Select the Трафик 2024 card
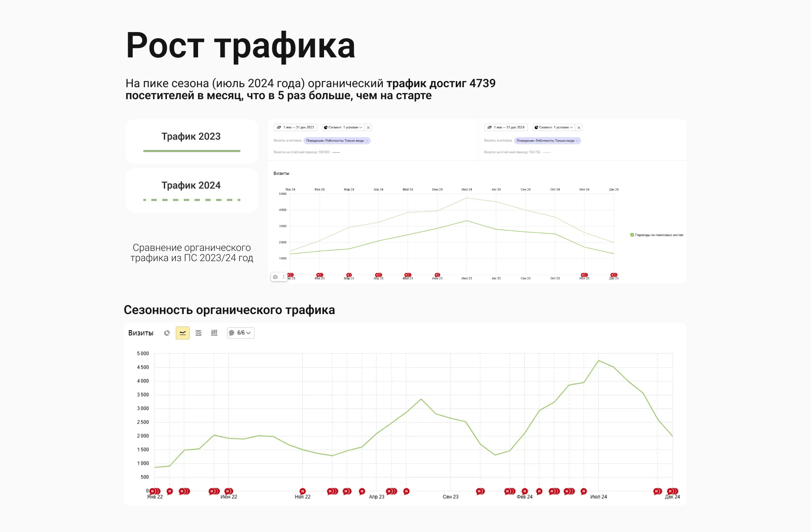This screenshot has height=532, width=811. 192,190
